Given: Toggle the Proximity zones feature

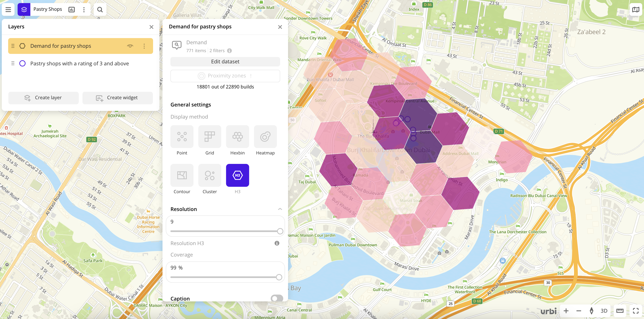Looking at the screenshot, I should coord(225,75).
